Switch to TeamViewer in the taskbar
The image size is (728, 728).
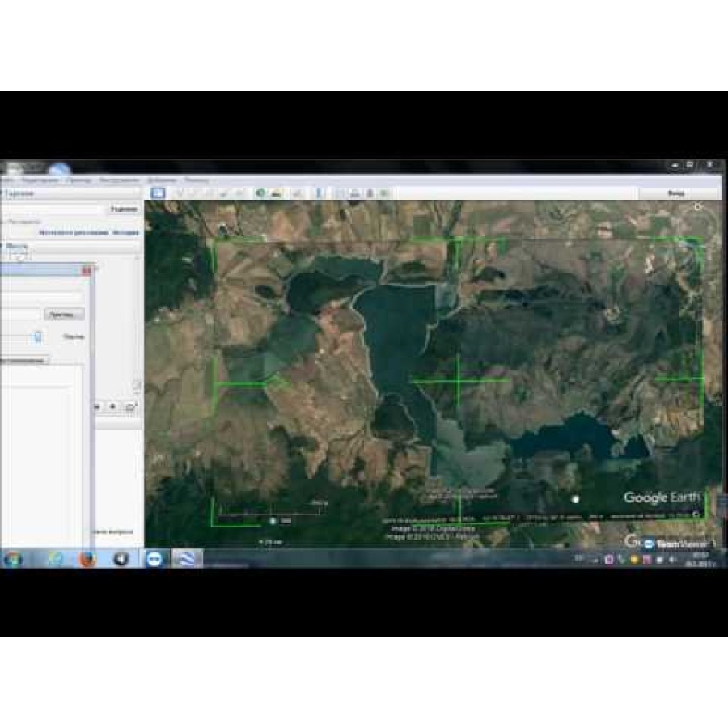tap(154, 558)
